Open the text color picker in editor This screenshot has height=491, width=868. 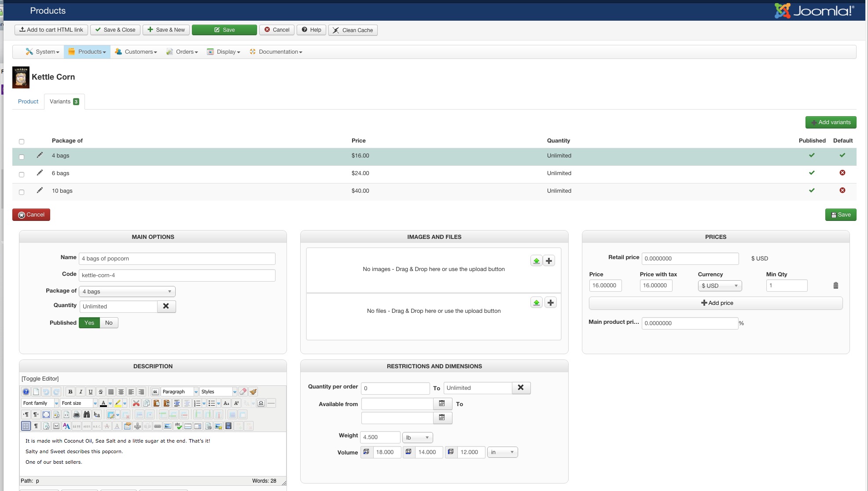click(110, 403)
